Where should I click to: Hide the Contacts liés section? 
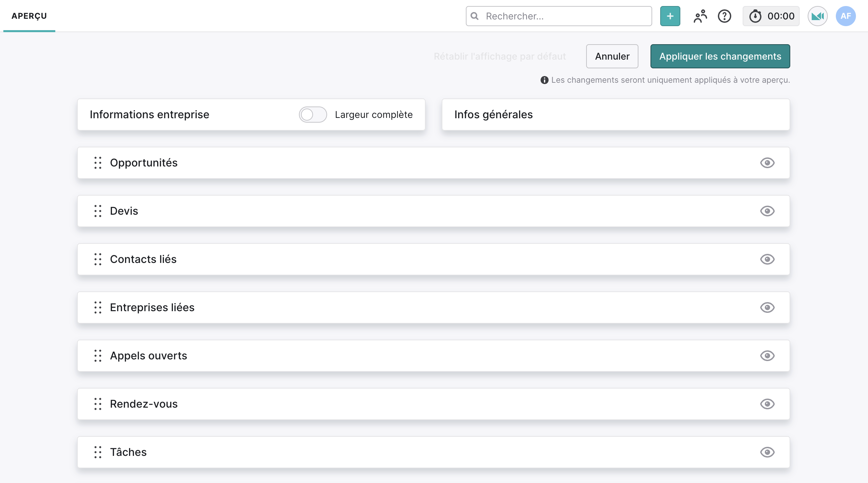click(x=767, y=259)
